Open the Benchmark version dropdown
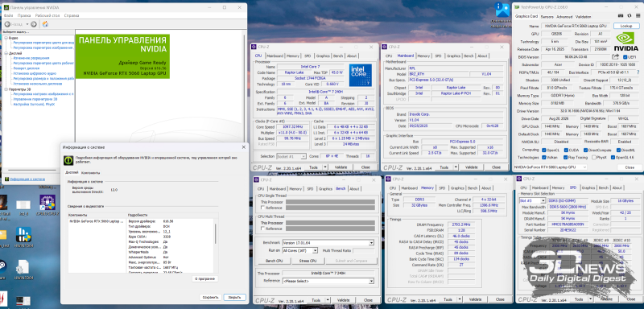The height and width of the screenshot is (309, 644). (328, 242)
